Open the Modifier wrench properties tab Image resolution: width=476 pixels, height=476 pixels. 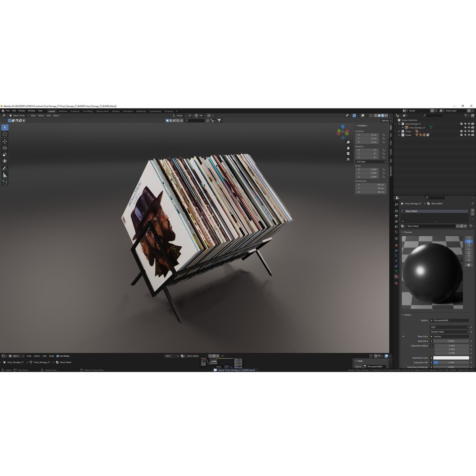coord(396,250)
